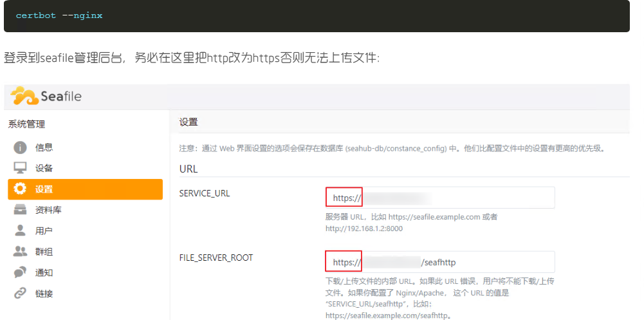
Task: Click the 群组 group people icon
Action: pos(20,251)
